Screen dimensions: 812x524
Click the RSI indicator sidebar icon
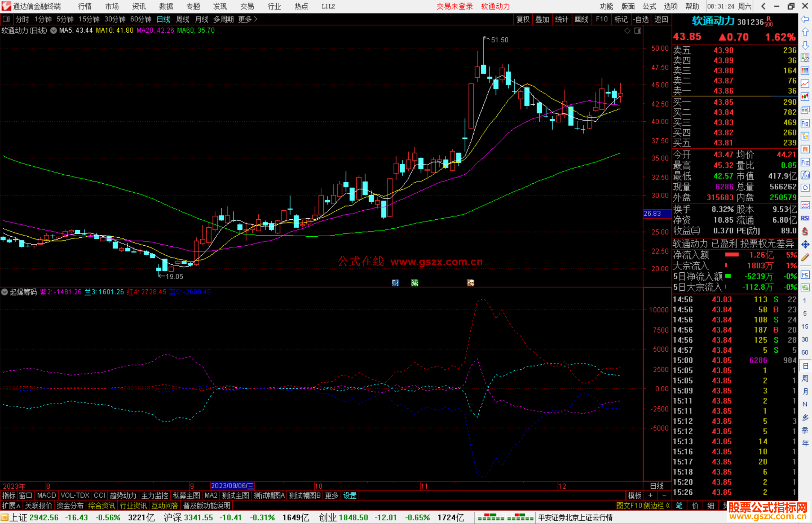click(x=805, y=218)
